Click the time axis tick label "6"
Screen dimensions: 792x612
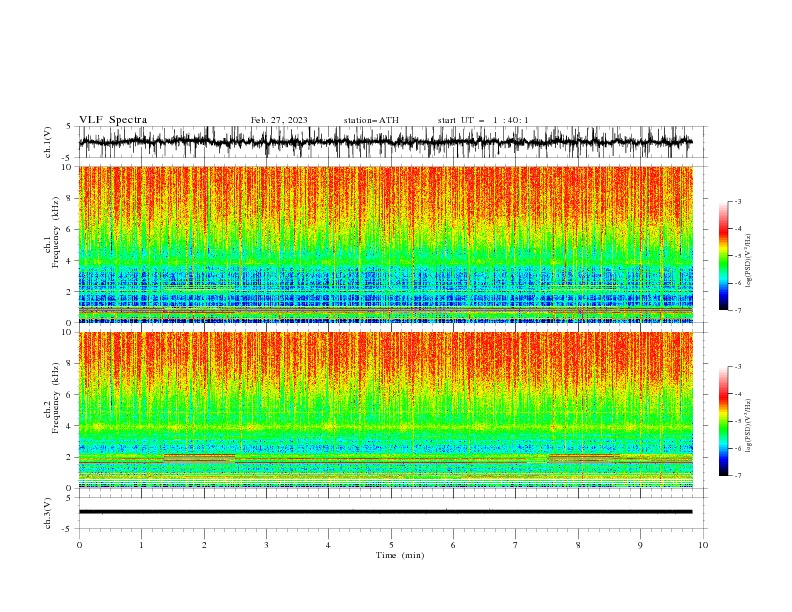tap(453, 545)
